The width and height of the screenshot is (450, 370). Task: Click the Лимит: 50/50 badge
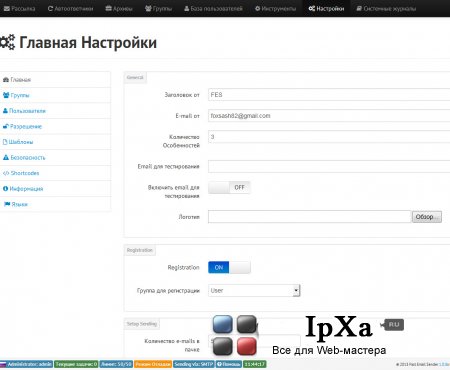point(116,364)
